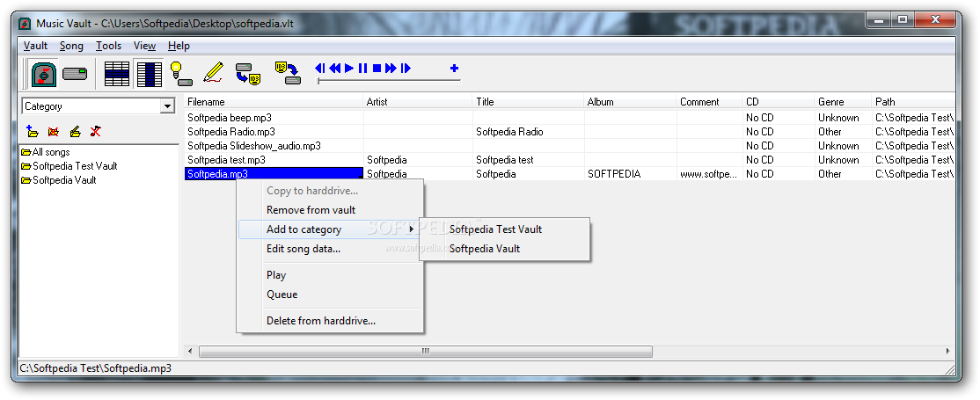
Task: Click the scrollbar's left arrow
Action: (191, 352)
